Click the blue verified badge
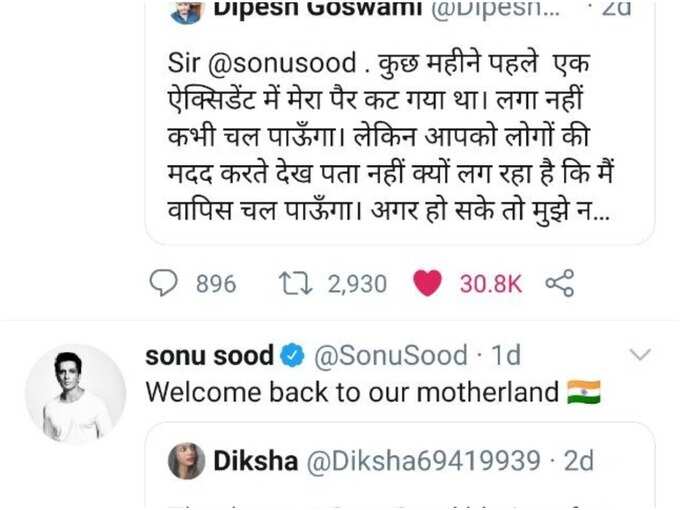This screenshot has width=680, height=510. click(292, 356)
